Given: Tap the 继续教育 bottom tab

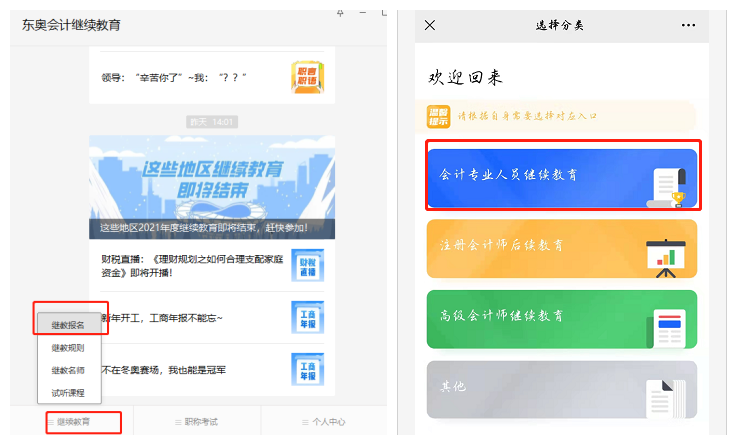Looking at the screenshot, I should [73, 422].
